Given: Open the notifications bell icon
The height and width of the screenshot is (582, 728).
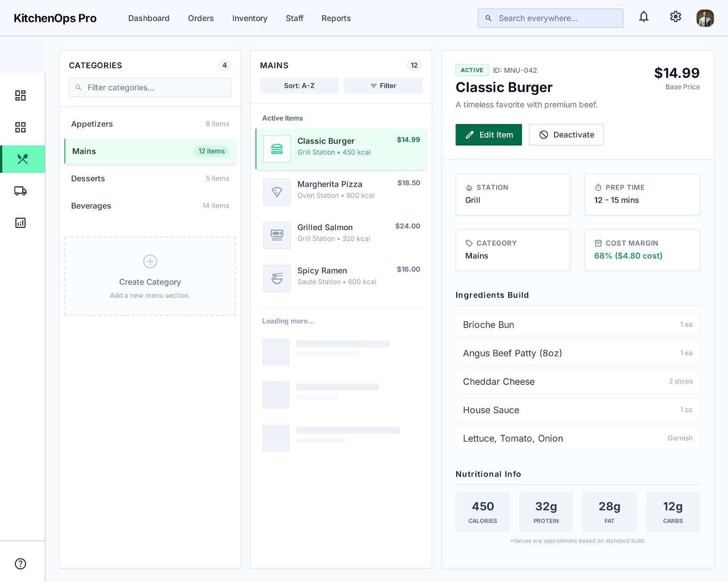Looking at the screenshot, I should pos(643,17).
